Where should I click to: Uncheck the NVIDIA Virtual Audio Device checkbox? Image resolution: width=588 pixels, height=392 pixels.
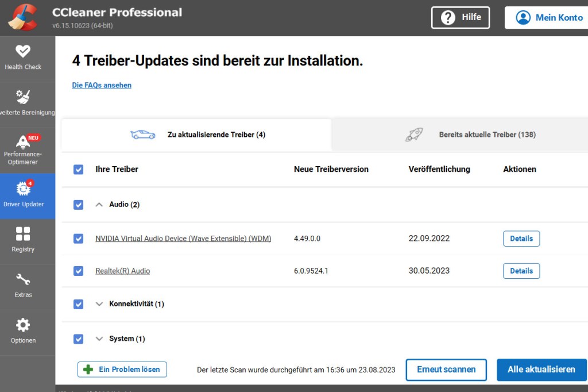pos(78,239)
